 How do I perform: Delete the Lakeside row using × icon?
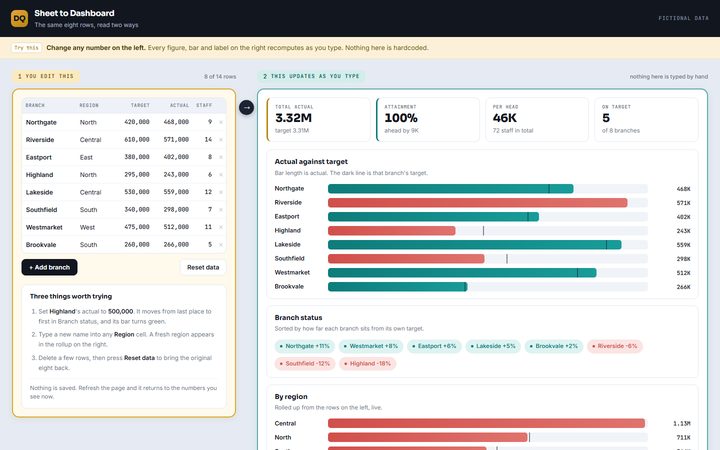221,192
